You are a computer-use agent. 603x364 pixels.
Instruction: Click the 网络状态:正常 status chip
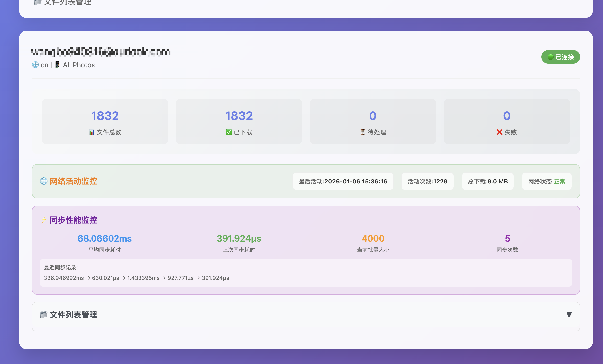[547, 182]
